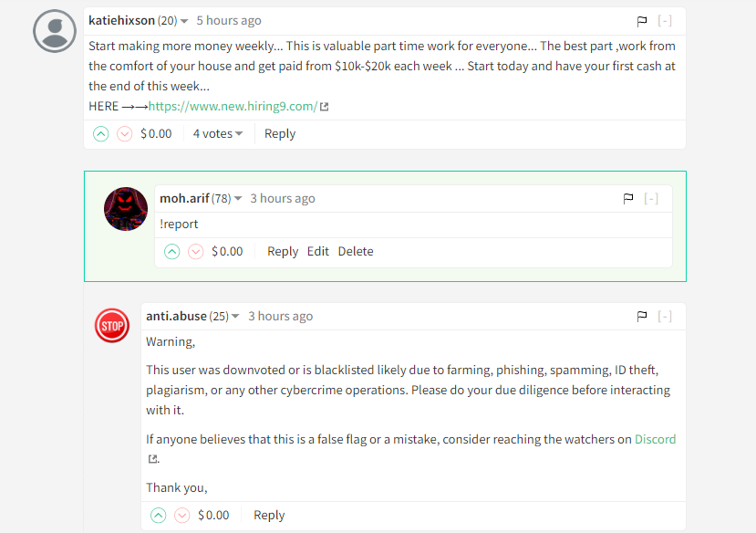Downvote moh.arif's !report comment
The width and height of the screenshot is (756, 533).
196,251
